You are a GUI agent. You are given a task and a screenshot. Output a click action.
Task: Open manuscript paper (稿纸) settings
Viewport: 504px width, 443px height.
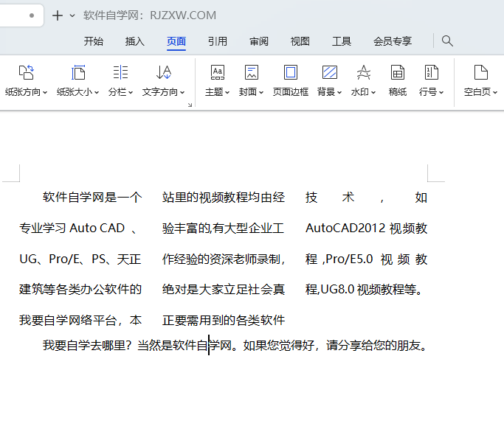(x=398, y=80)
